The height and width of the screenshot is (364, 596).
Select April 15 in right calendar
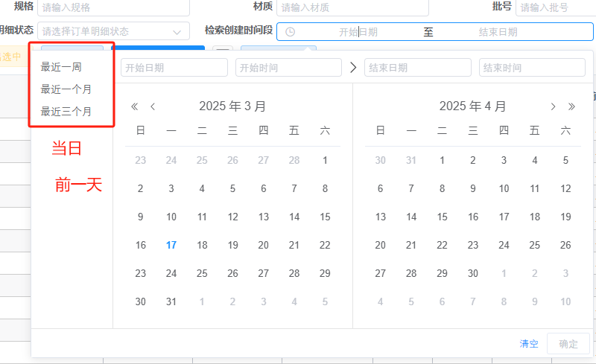click(x=442, y=217)
